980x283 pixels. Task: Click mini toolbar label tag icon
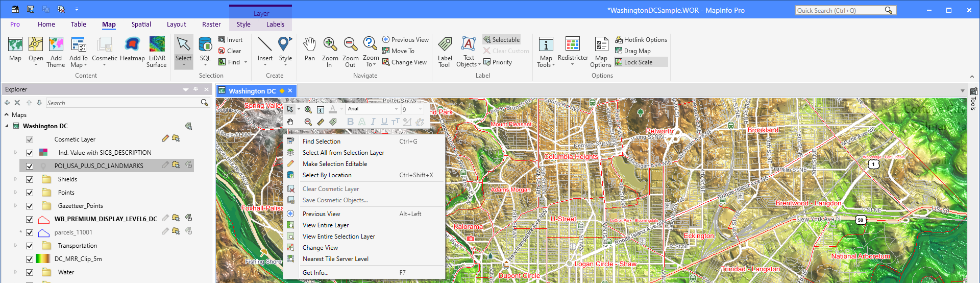(333, 122)
